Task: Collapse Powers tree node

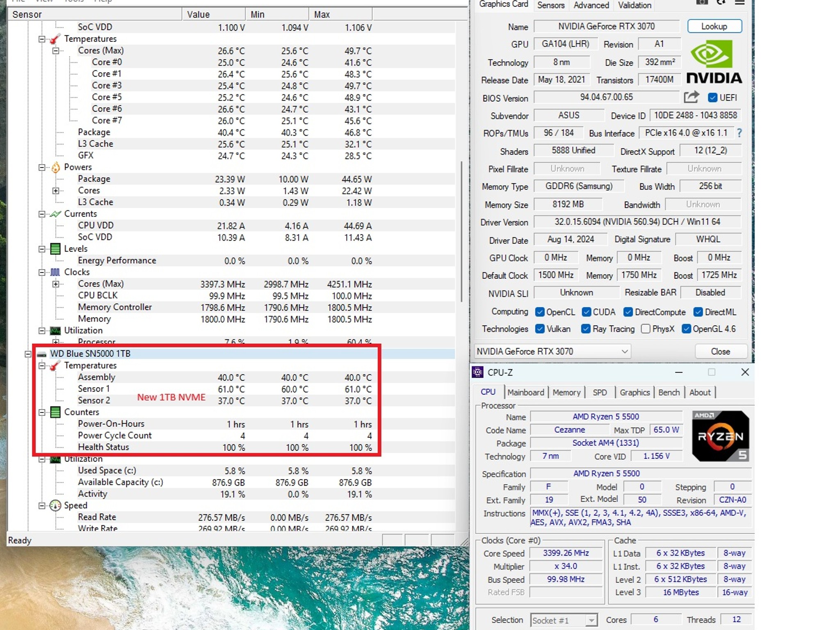Action: pyautogui.click(x=42, y=167)
